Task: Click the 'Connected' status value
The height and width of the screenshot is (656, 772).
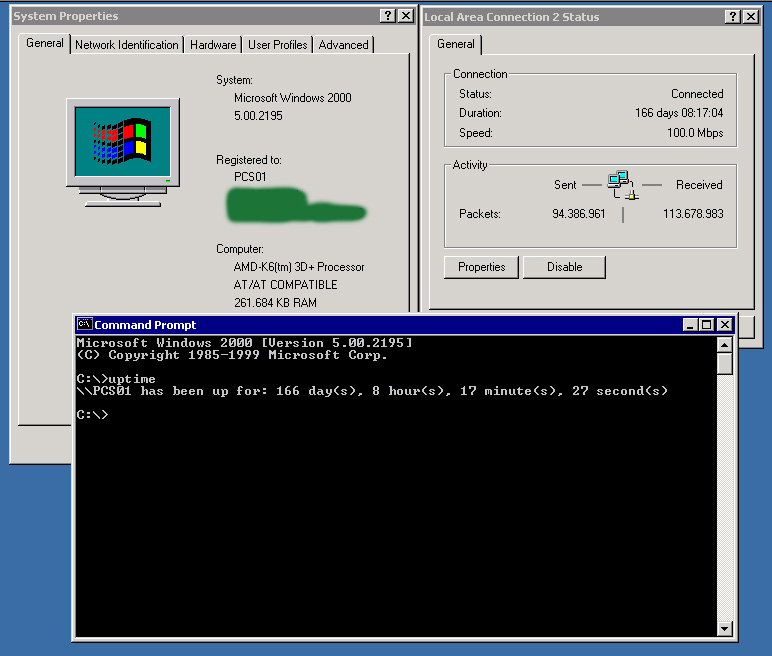Action: pyautogui.click(x=697, y=94)
